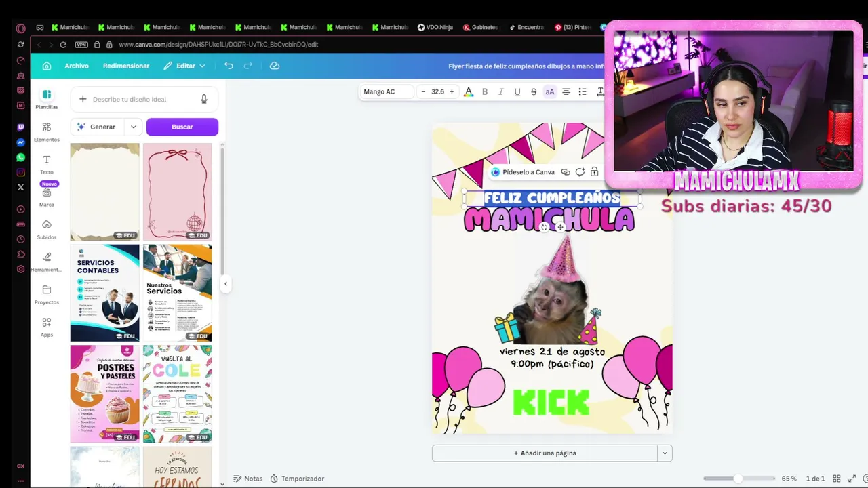Edit the font size value 32.6
The width and height of the screenshot is (868, 488).
coord(437,91)
